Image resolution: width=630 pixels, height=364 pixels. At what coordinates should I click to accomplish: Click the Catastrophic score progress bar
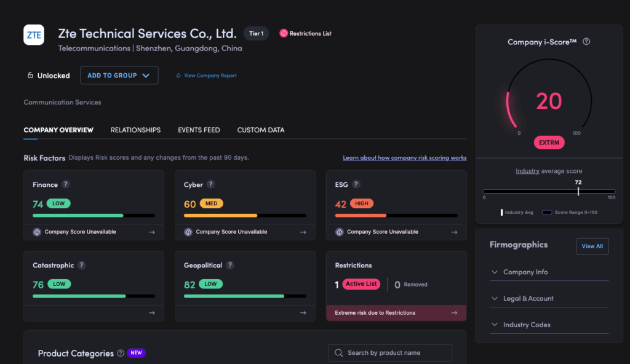pyautogui.click(x=94, y=296)
